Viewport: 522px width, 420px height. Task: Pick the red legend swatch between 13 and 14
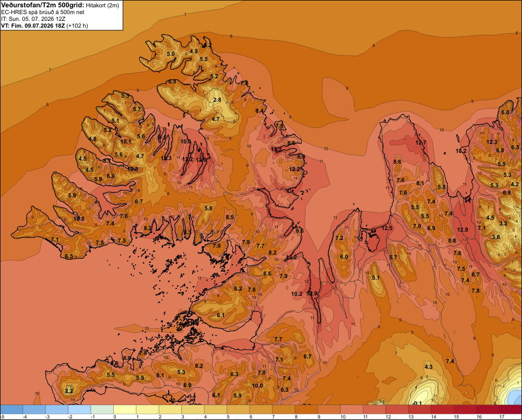(420, 410)
